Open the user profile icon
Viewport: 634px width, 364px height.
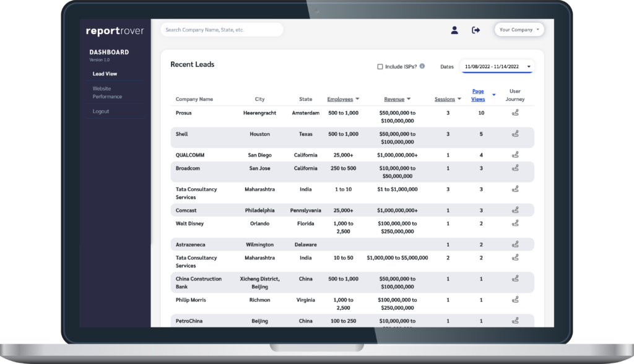[454, 30]
